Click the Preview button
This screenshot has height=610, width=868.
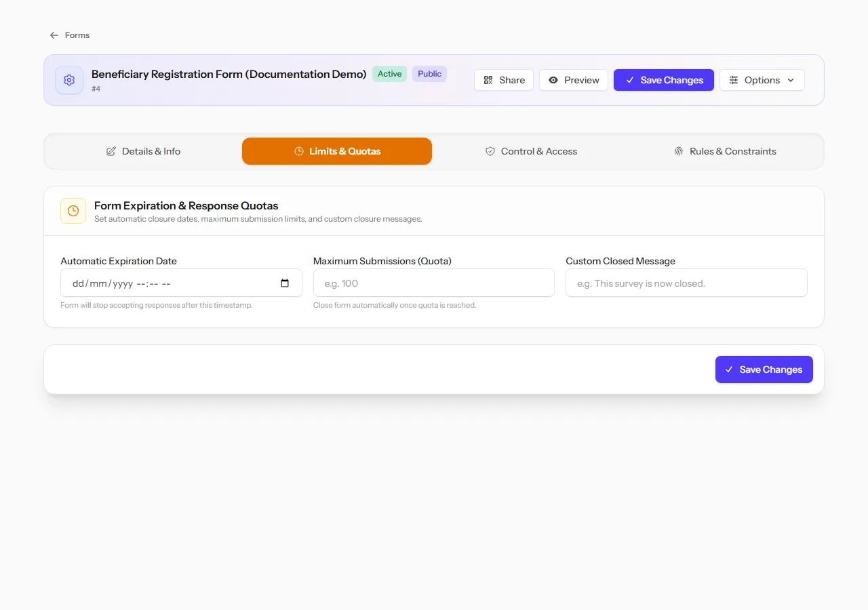pos(574,80)
